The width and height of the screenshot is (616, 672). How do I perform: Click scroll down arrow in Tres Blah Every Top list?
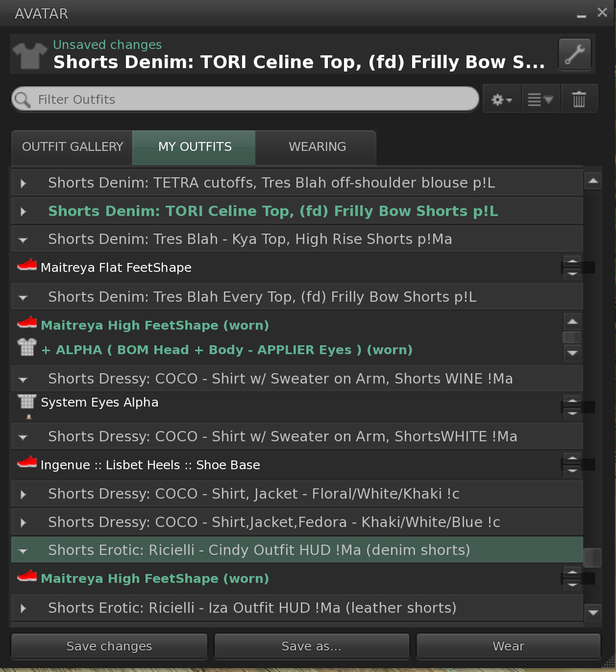tap(572, 352)
